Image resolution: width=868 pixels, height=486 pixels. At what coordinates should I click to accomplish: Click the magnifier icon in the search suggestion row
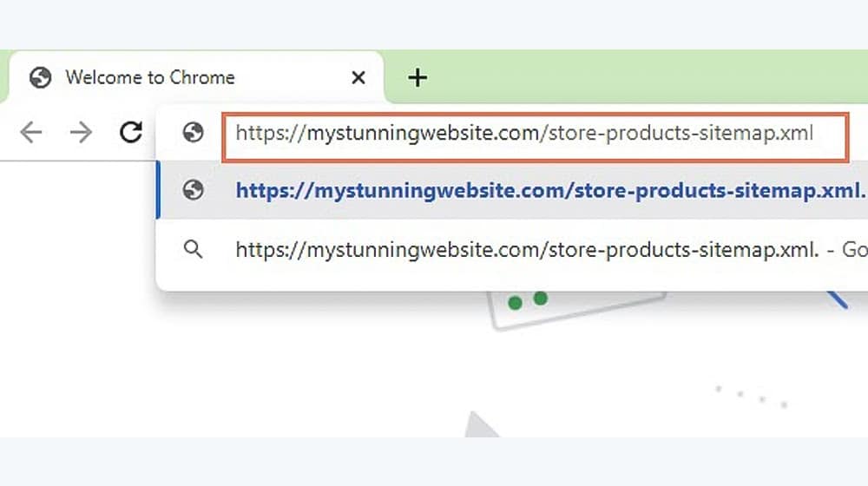pos(194,250)
